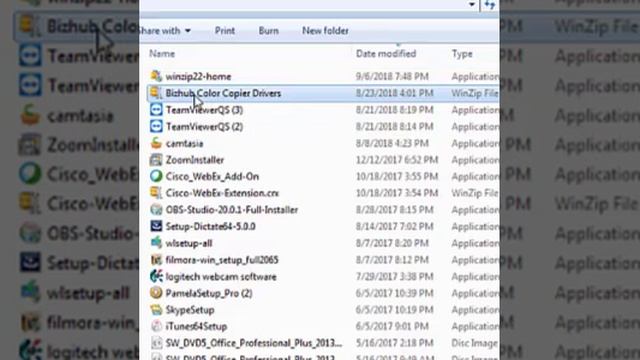Click the iTunes64Setup icon
Viewport: 640px width, 360px height.
[x=156, y=326]
